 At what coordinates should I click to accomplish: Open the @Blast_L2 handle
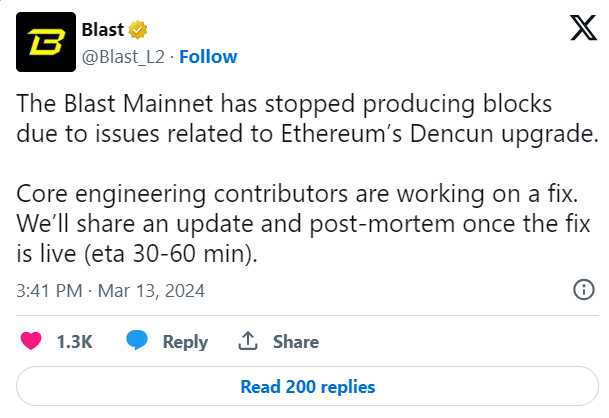[x=124, y=57]
